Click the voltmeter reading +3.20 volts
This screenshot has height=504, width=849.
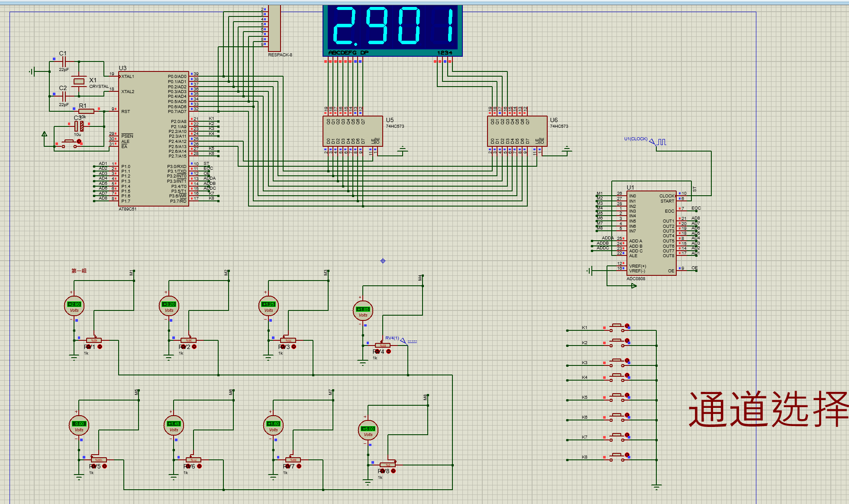169,306
